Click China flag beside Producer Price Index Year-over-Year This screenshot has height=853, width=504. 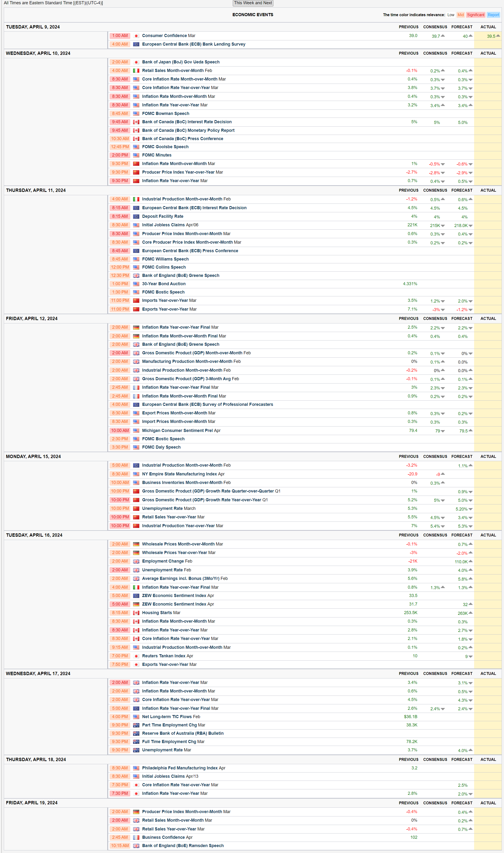tap(136, 172)
